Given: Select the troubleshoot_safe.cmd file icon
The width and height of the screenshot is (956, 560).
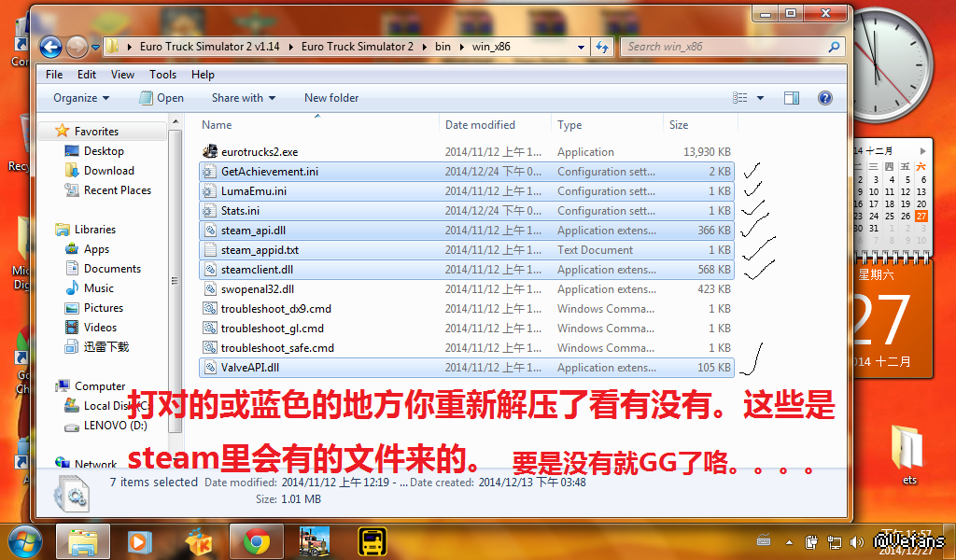Looking at the screenshot, I should click(210, 347).
